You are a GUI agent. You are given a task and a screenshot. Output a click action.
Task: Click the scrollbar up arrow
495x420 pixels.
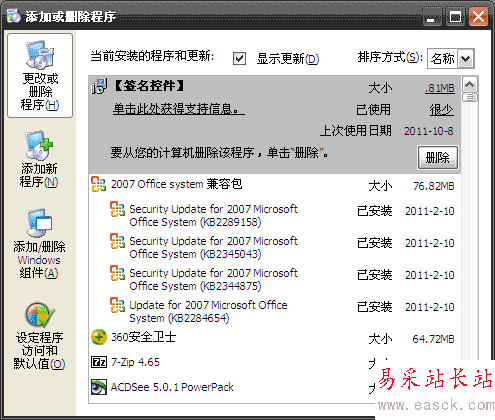point(470,85)
